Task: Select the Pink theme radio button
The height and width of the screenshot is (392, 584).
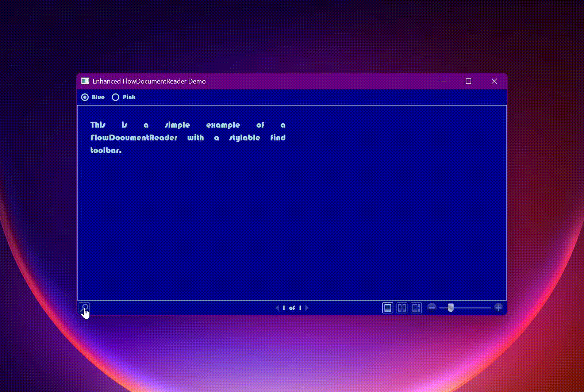Action: [x=123, y=97]
